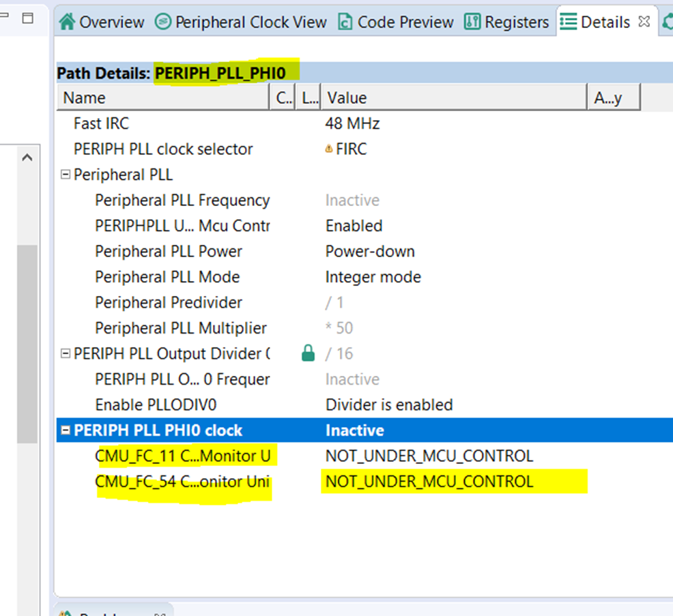
Task: Click the partial teal icon right of Details tab
Action: click(668, 21)
